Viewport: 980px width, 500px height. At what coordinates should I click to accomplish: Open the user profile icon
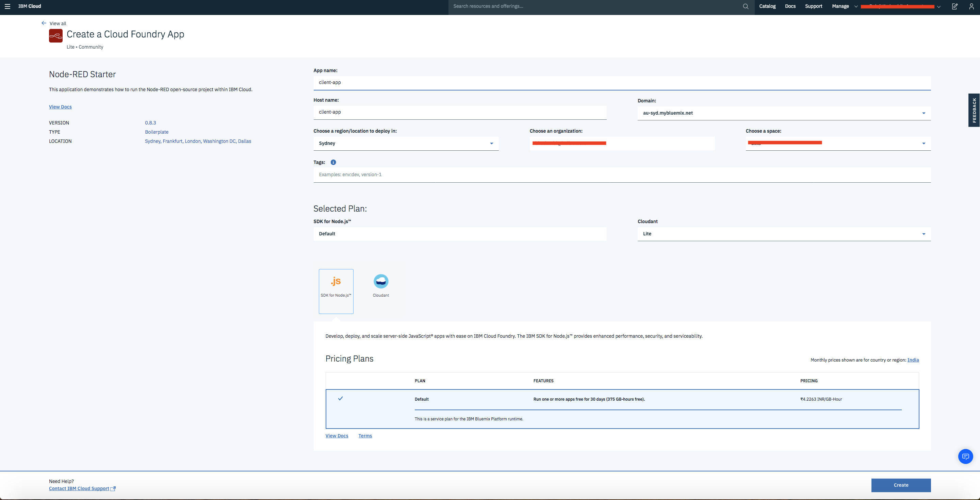tap(971, 6)
